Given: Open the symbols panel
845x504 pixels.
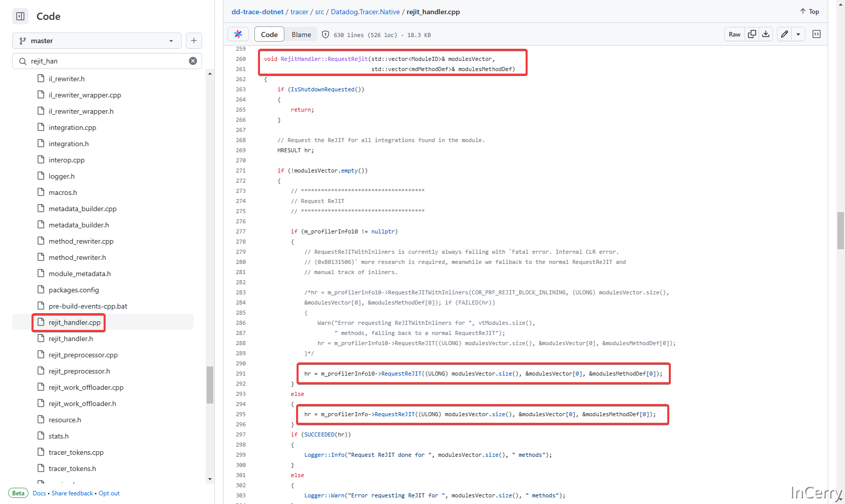Looking at the screenshot, I should tap(817, 34).
